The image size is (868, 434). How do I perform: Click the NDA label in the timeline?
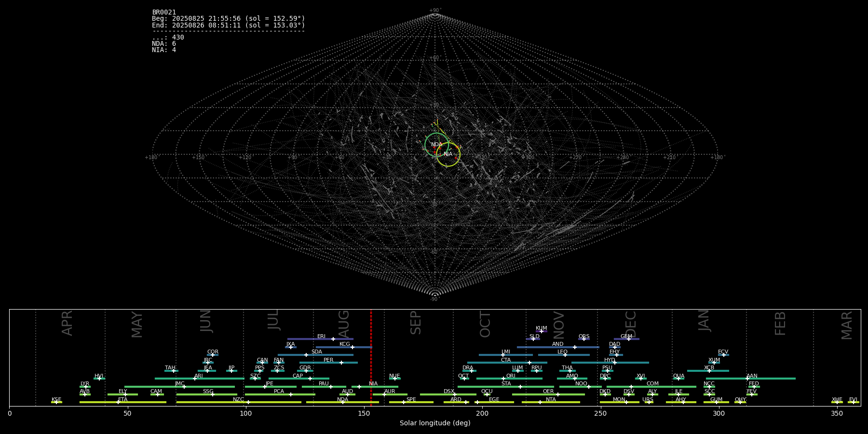pyautogui.click(x=342, y=400)
